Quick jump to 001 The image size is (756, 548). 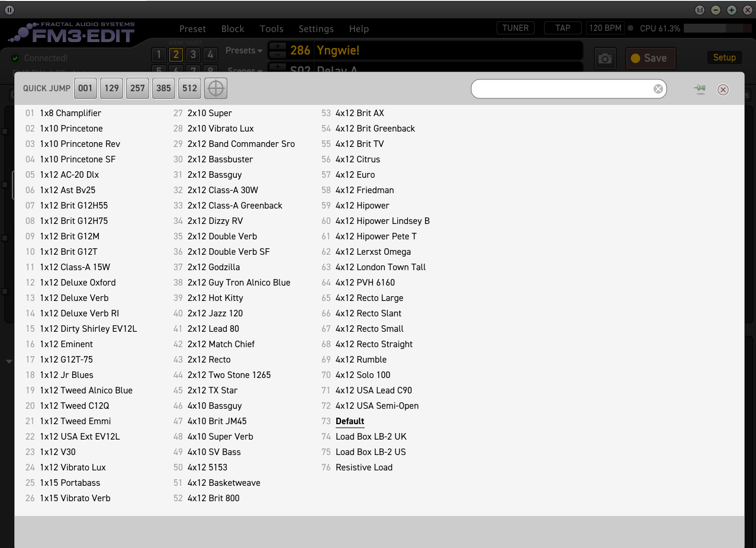(x=85, y=88)
